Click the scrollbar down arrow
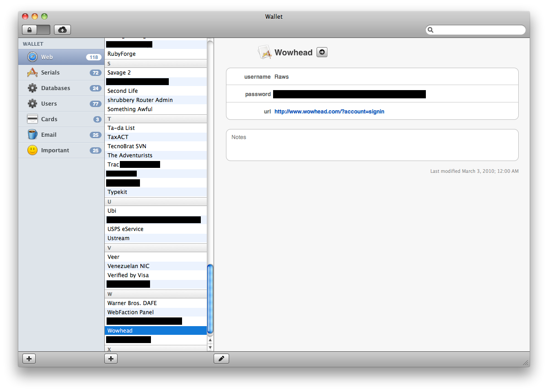548x392 pixels. (210, 347)
